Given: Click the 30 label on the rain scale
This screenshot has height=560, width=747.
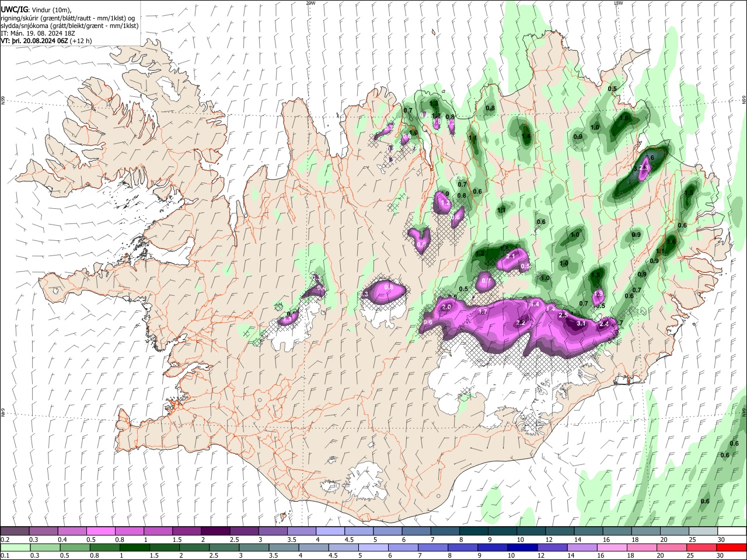Looking at the screenshot, I should click(721, 556).
